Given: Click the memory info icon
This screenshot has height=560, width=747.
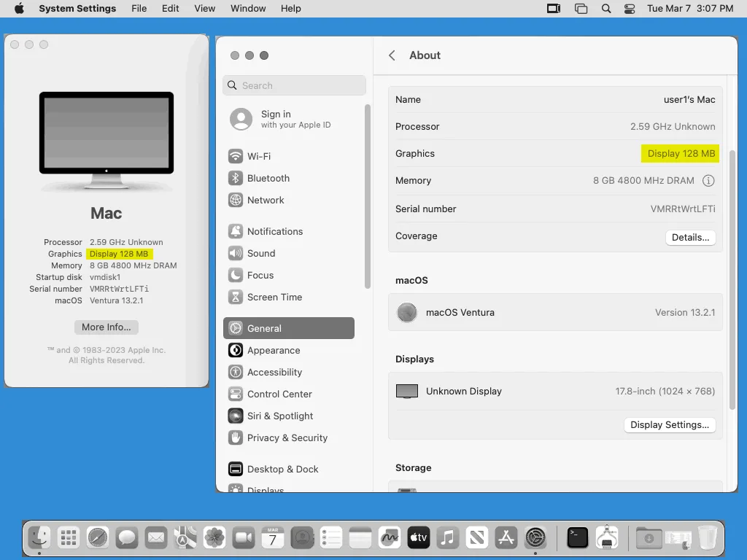Looking at the screenshot, I should 708,181.
